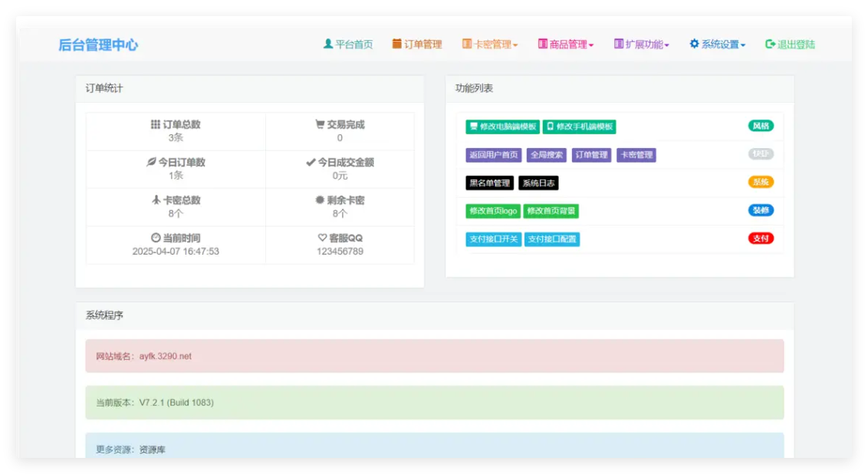The width and height of the screenshot is (868, 474).
Task: Click the heart icon next to 客服QQ
Action: [322, 238]
